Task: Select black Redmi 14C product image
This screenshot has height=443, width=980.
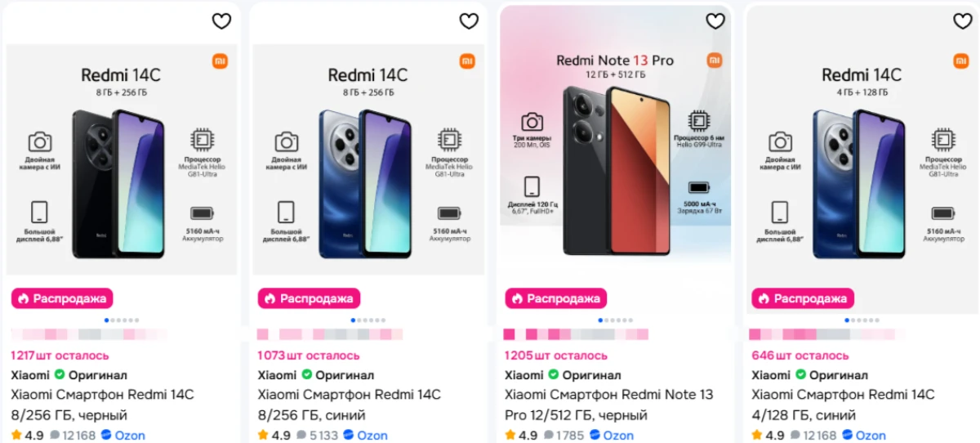Action: pyautogui.click(x=122, y=159)
